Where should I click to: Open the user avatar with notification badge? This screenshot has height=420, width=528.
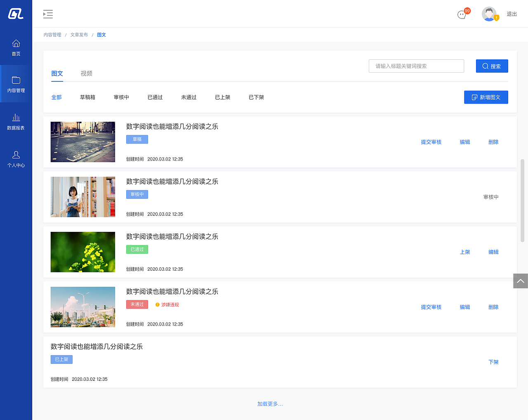click(489, 14)
